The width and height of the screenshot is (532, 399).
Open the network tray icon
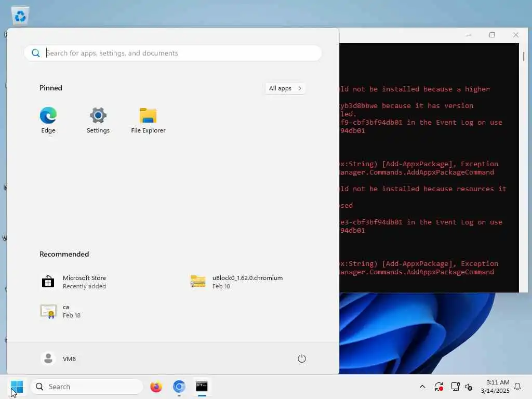(x=455, y=387)
